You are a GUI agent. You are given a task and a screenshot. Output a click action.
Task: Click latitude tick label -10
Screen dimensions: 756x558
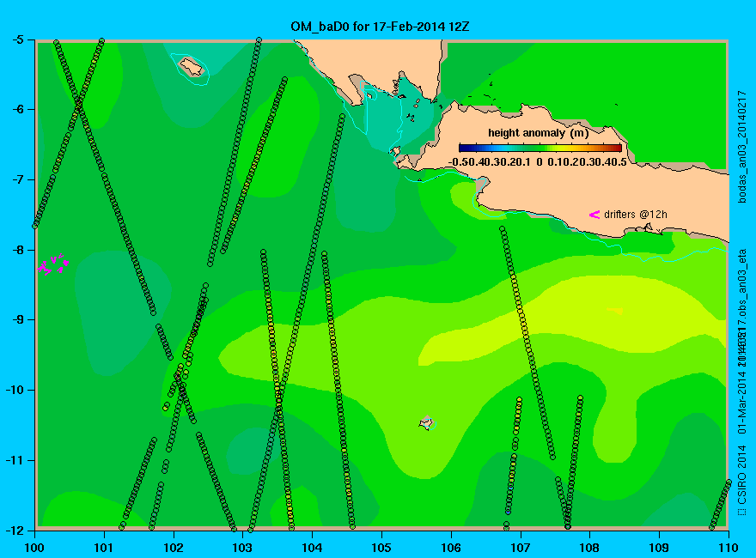15,390
